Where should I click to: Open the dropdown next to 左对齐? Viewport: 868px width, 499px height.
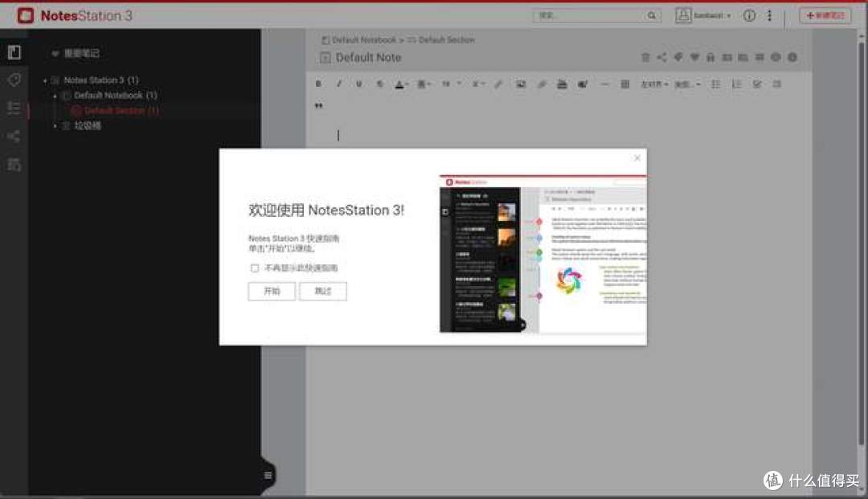click(x=688, y=84)
